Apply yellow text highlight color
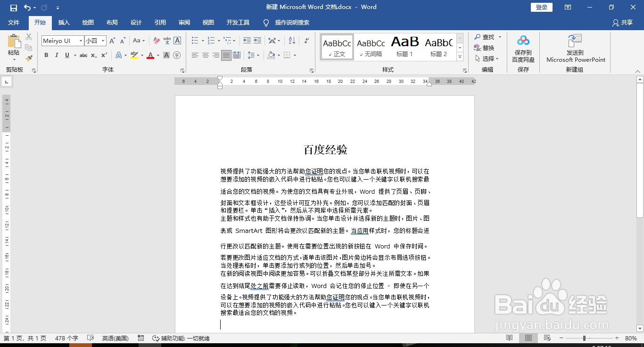Image resolution: width=644 pixels, height=347 pixels. tap(134, 55)
